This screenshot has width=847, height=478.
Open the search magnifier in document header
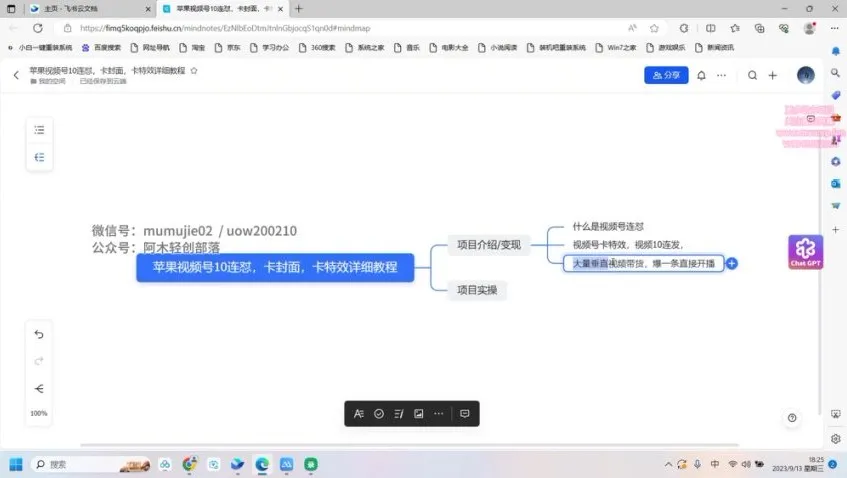point(752,75)
